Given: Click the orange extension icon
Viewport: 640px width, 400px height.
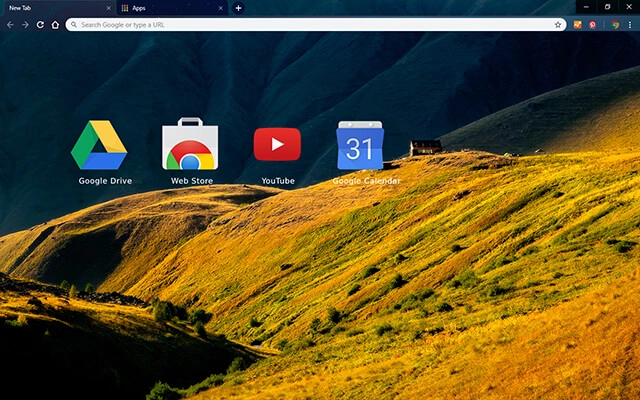Looking at the screenshot, I should pyautogui.click(x=578, y=25).
